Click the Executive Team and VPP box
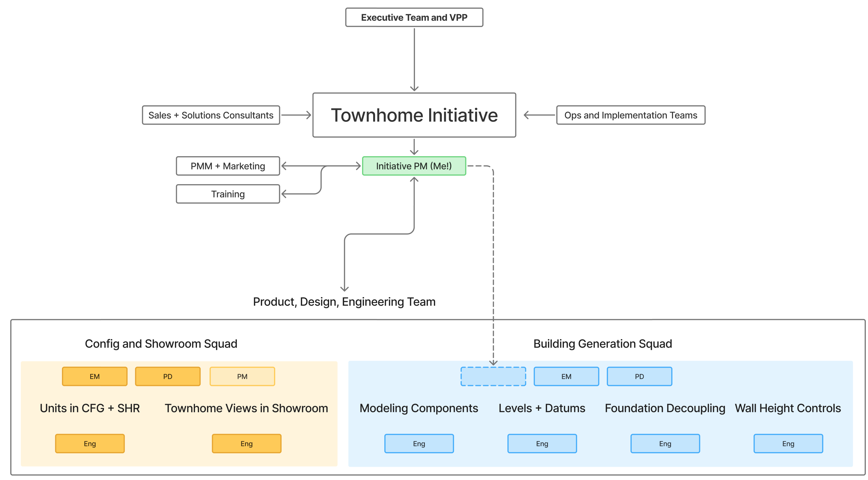Screen dimensions: 868x480 (x=414, y=17)
